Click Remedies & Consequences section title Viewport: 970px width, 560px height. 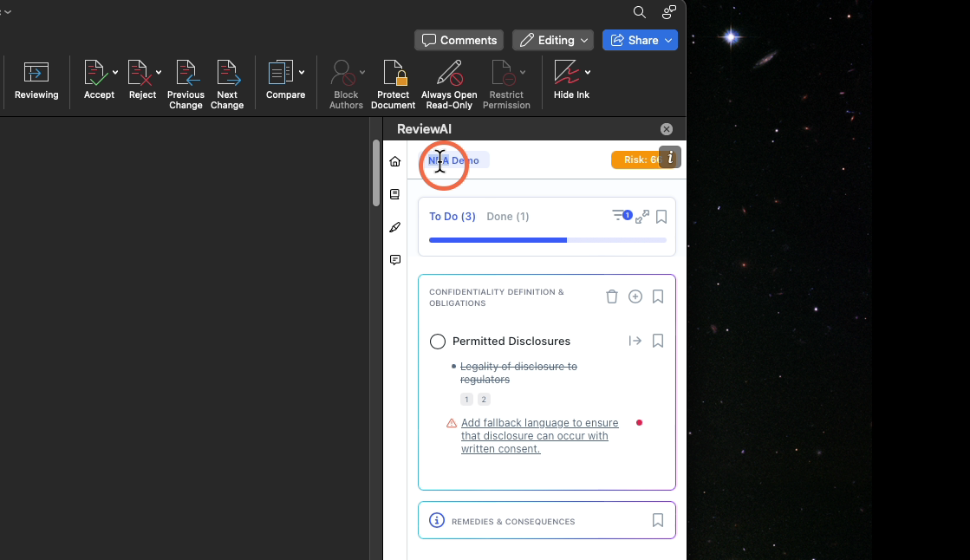pos(513,522)
